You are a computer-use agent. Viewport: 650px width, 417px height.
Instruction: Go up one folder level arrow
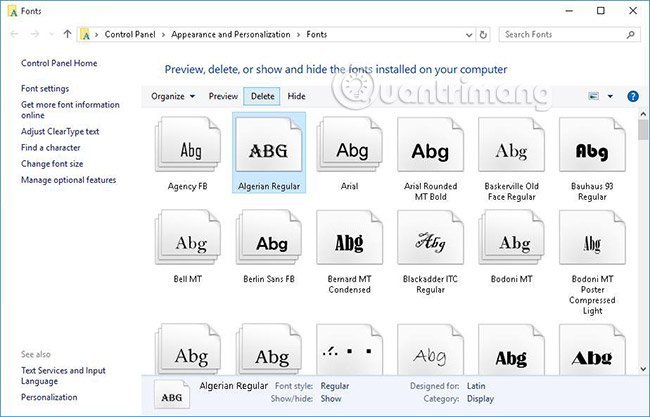point(67,34)
